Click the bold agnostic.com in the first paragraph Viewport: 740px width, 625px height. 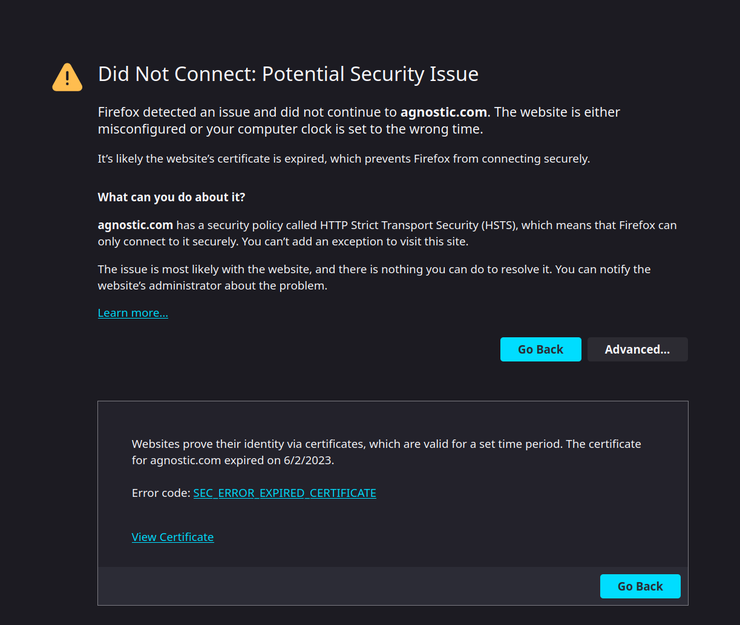coord(444,112)
